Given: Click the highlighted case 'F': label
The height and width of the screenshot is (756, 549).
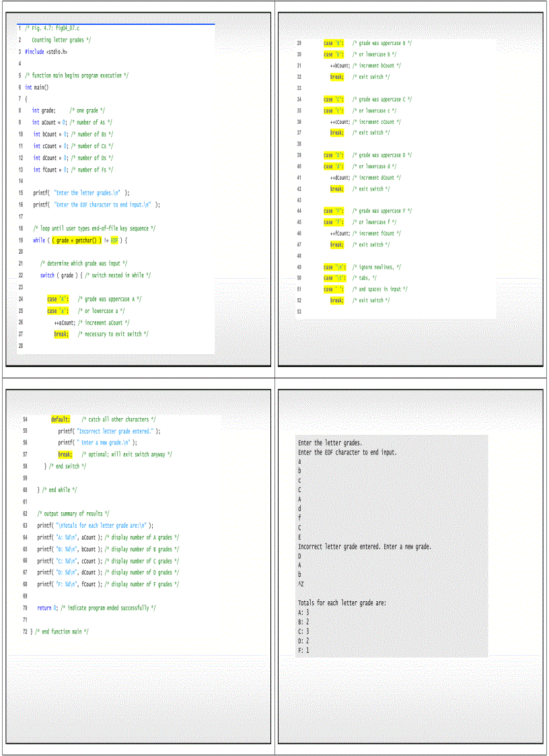Looking at the screenshot, I should (334, 211).
